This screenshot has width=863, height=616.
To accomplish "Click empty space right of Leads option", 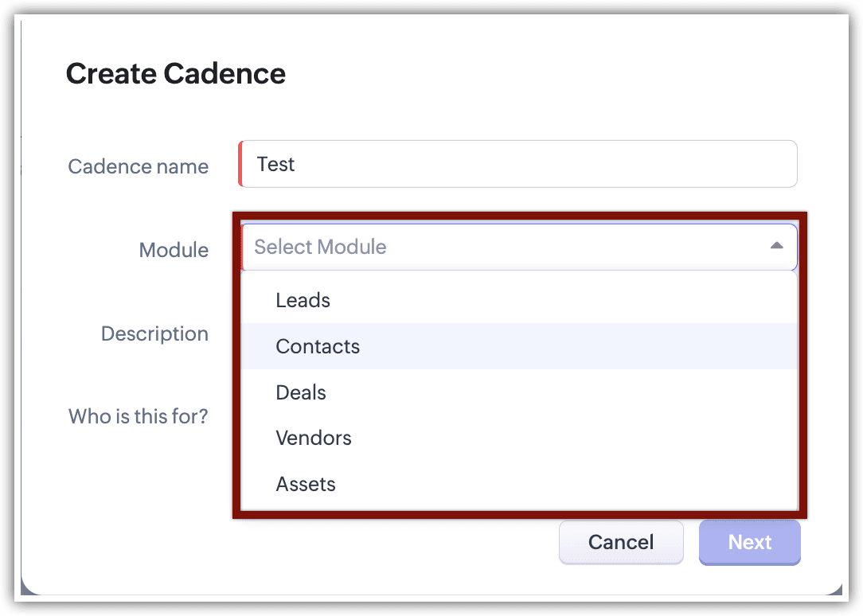I will 557,300.
